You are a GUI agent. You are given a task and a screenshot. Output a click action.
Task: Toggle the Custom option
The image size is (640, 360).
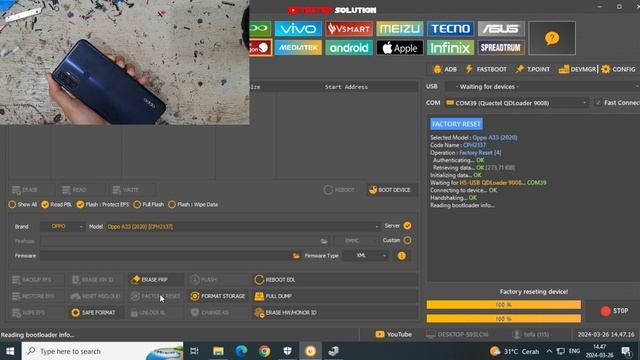[407, 240]
